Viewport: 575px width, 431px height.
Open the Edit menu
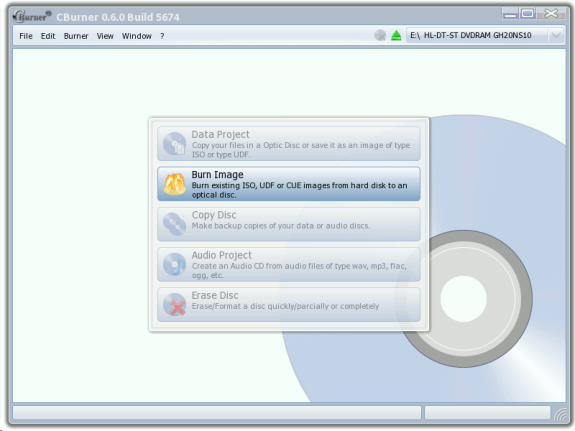tap(48, 36)
